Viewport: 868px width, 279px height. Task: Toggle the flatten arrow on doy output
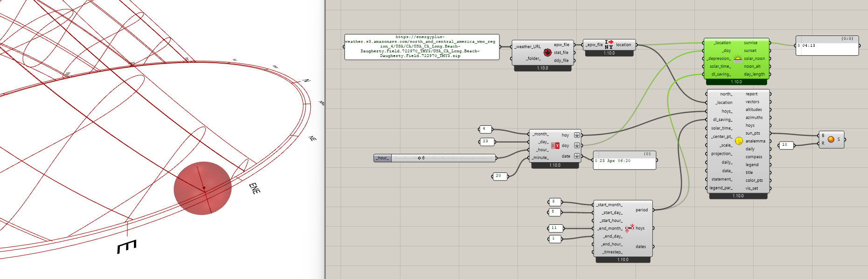click(577, 145)
